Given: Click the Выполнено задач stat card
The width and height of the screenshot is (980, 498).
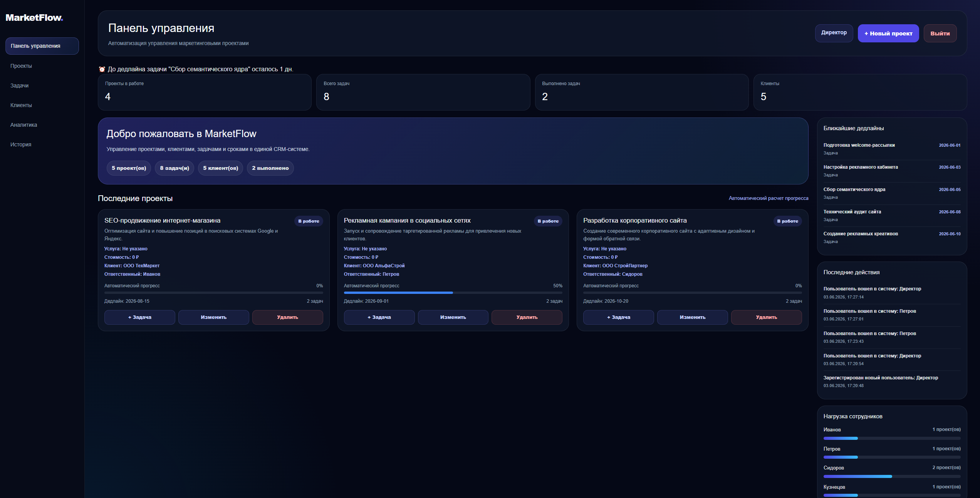Looking at the screenshot, I should pyautogui.click(x=642, y=92).
